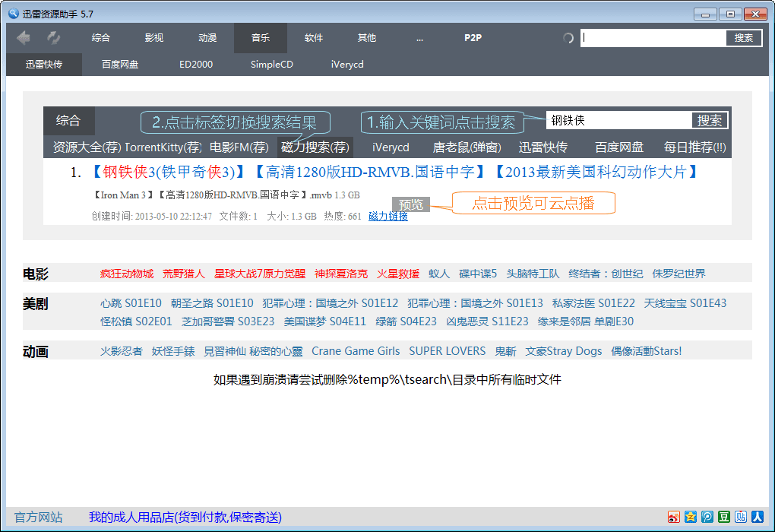Screen dimensions: 775x532
Task: Open movie link 头脑特工队
Action: click(533, 274)
